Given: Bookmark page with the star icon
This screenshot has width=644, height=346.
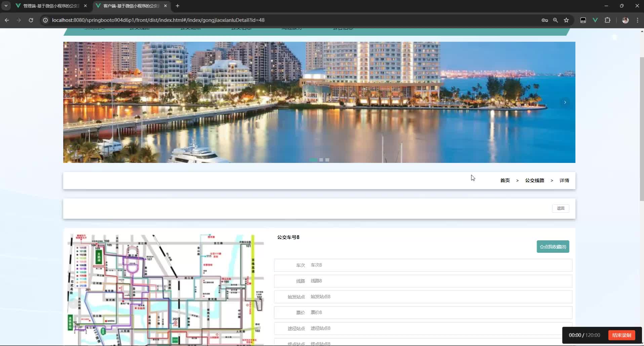Looking at the screenshot, I should tap(566, 20).
